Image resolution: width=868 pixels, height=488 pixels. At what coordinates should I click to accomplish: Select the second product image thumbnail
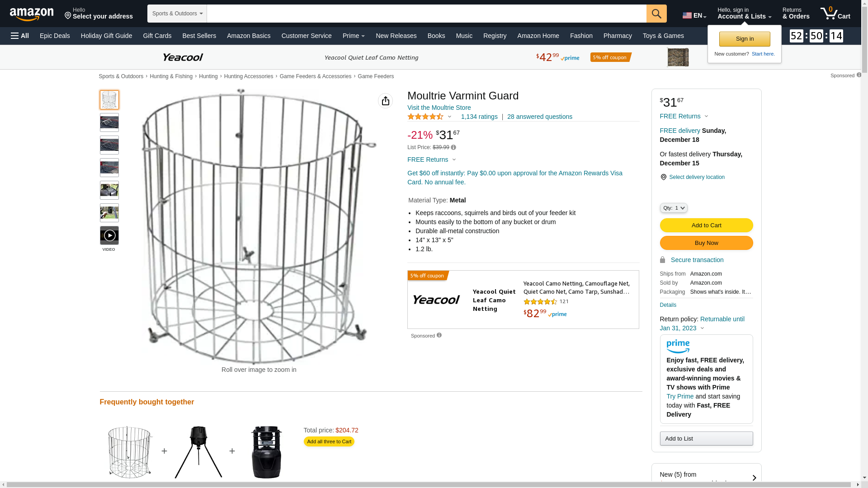[109, 122]
